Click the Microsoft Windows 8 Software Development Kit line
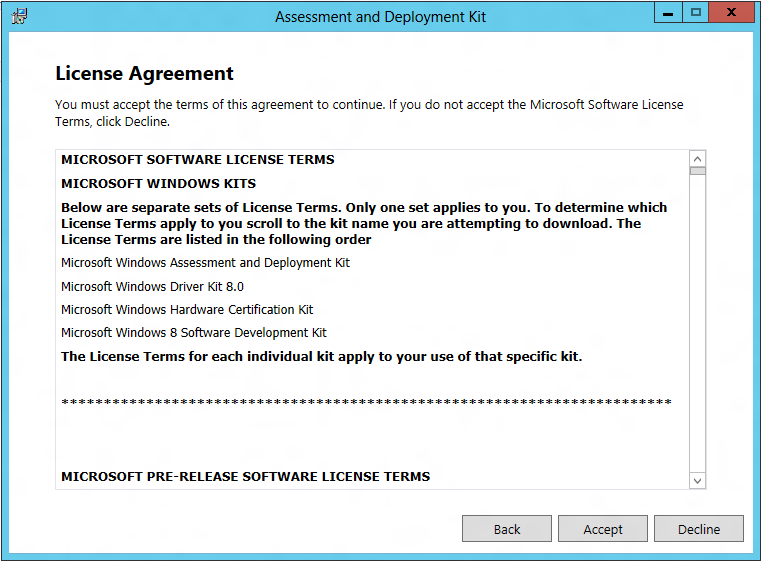Image resolution: width=761 pixels, height=561 pixels. [194, 333]
